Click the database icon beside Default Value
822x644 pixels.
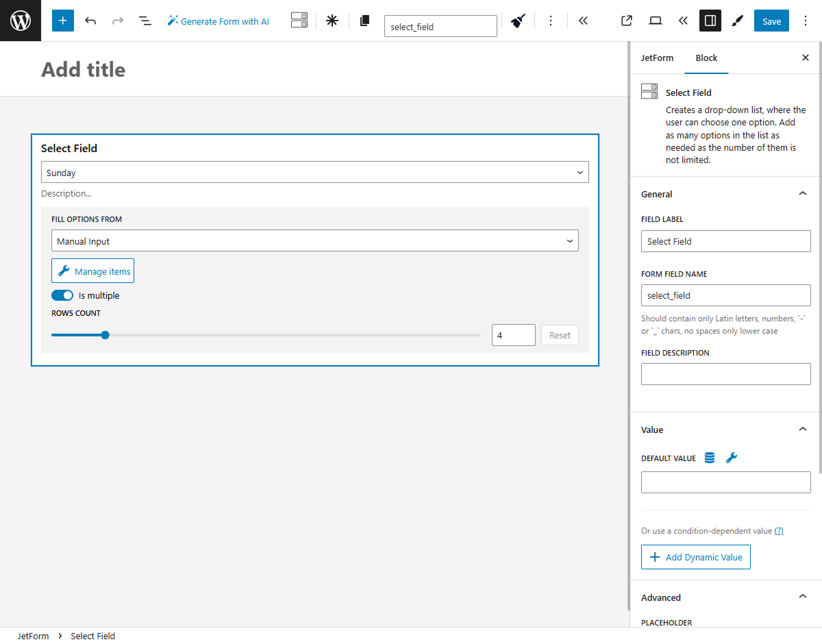(710, 457)
